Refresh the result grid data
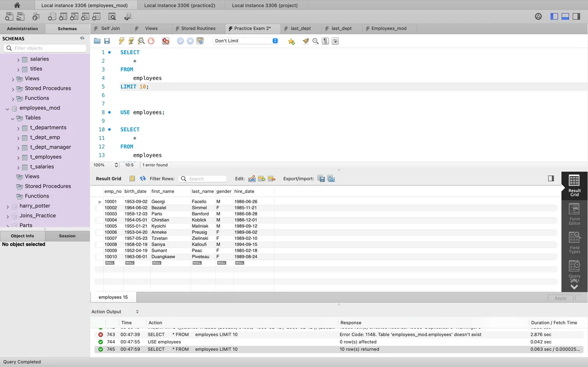 pos(143,179)
